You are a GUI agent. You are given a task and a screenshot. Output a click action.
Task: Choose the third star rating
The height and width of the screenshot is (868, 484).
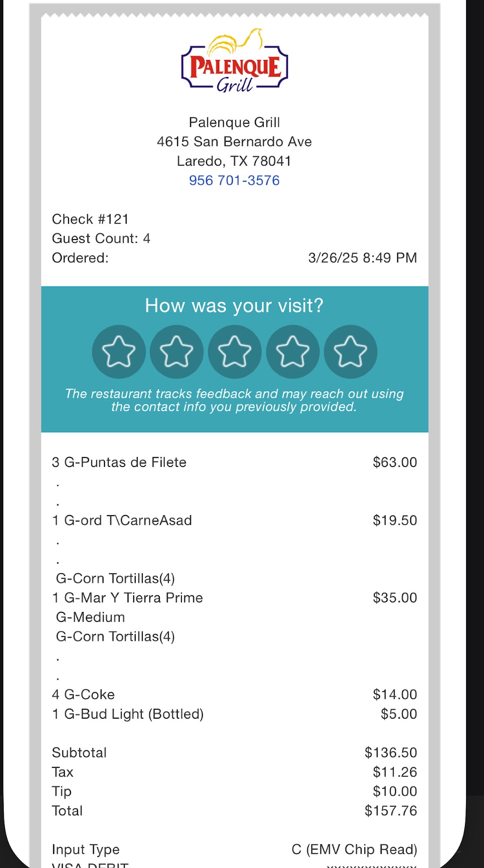[235, 352]
